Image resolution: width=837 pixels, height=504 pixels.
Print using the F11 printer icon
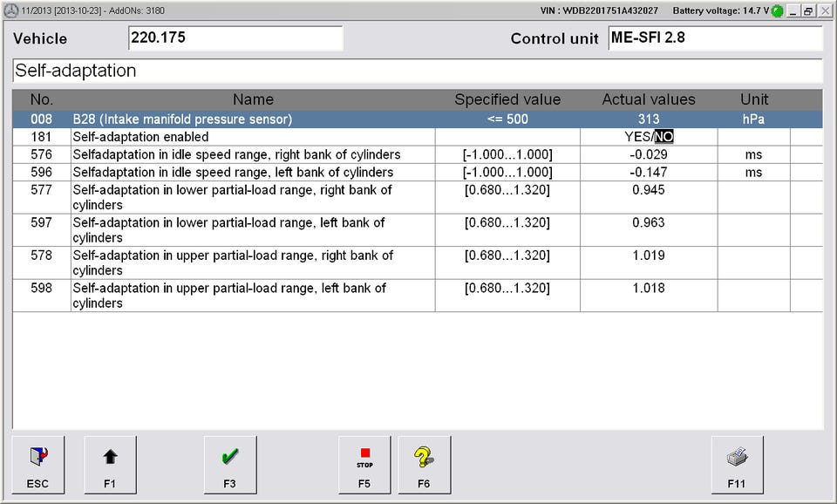(x=737, y=464)
